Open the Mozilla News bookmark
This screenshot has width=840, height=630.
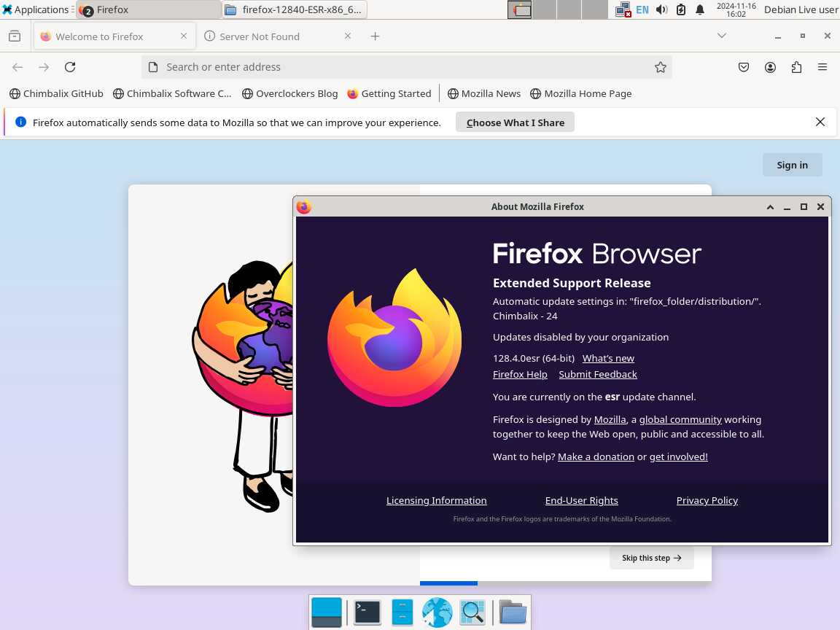point(484,94)
